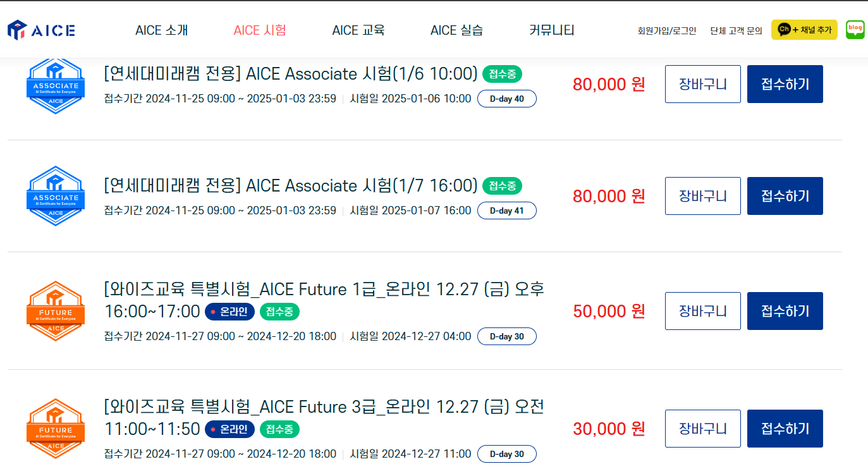Click the 80,000 원 price on the 1/7 exam
The width and height of the screenshot is (868, 476).
608,195
